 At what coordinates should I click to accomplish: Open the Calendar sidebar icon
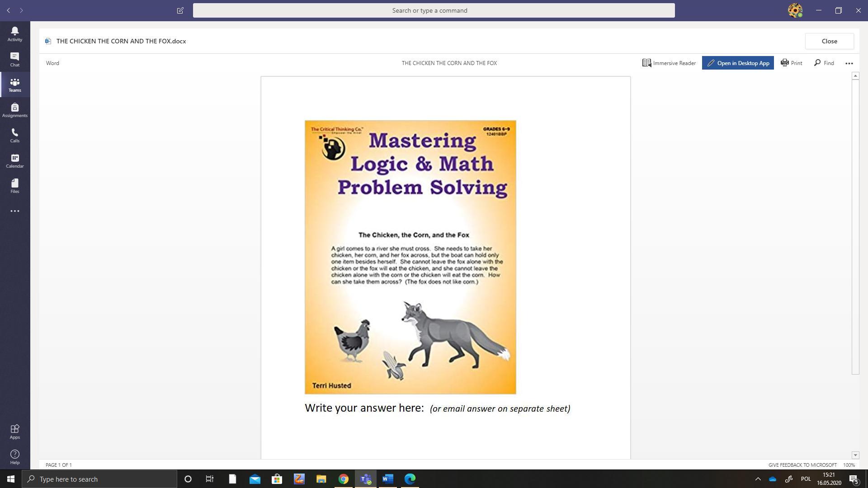click(x=14, y=160)
